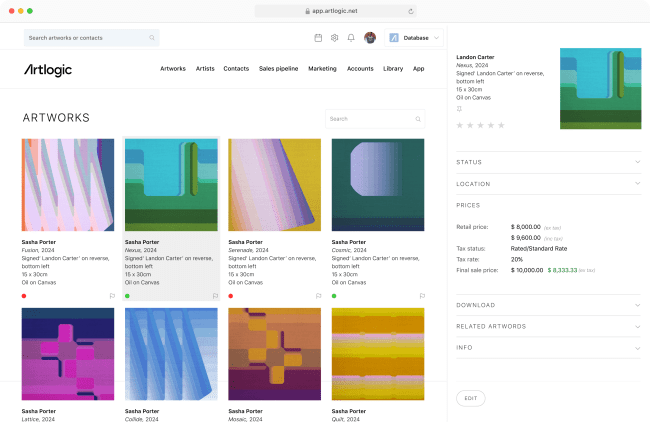Open the Collide artwork thumbnail

click(x=171, y=354)
